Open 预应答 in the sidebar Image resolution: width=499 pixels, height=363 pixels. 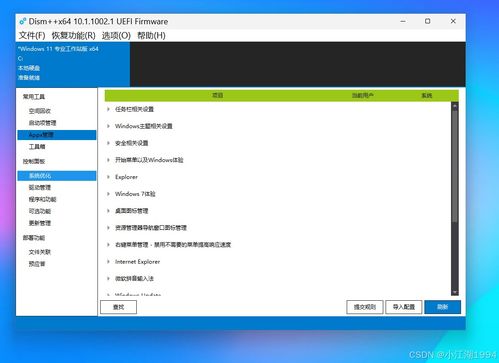37,264
